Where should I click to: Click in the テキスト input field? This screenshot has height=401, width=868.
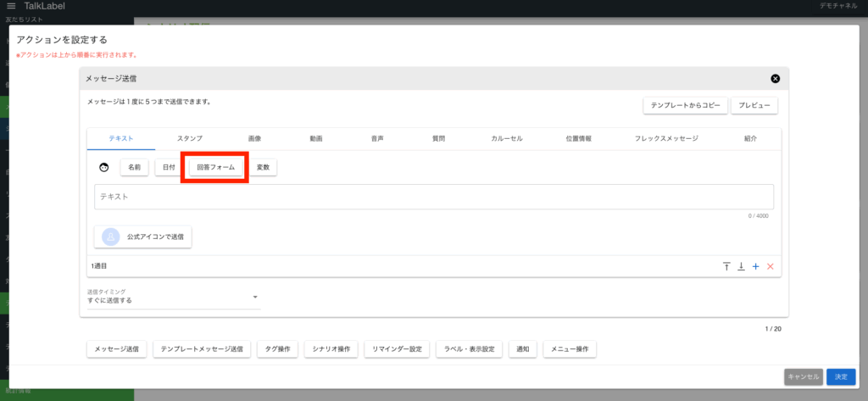coord(433,197)
